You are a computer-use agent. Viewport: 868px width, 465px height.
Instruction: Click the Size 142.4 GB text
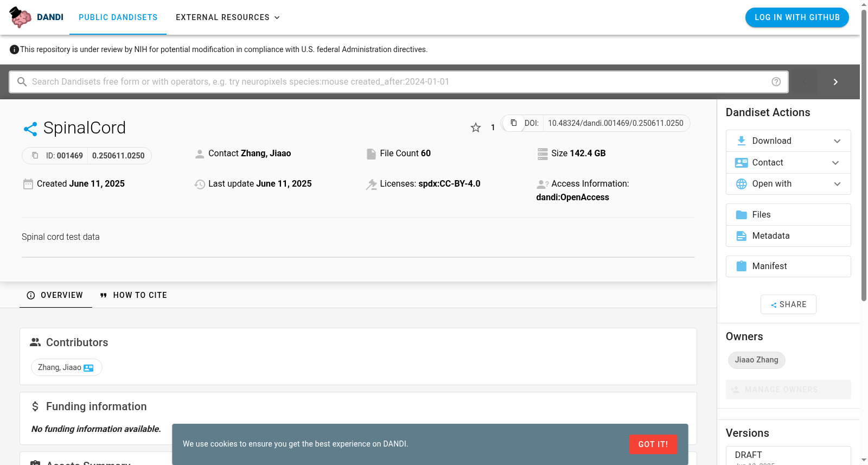click(578, 154)
